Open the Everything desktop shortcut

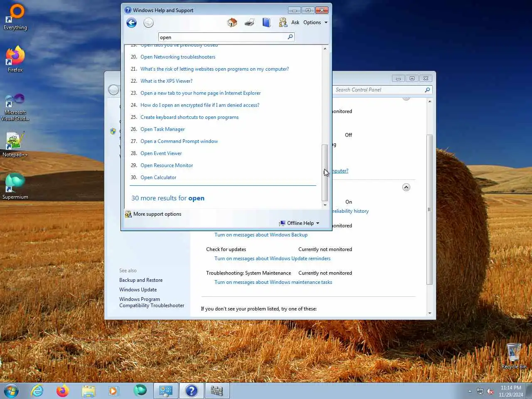tap(15, 17)
